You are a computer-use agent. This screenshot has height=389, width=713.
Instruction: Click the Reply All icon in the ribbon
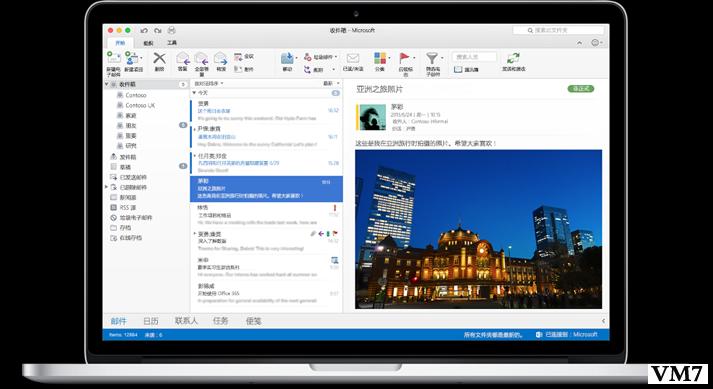point(201,58)
